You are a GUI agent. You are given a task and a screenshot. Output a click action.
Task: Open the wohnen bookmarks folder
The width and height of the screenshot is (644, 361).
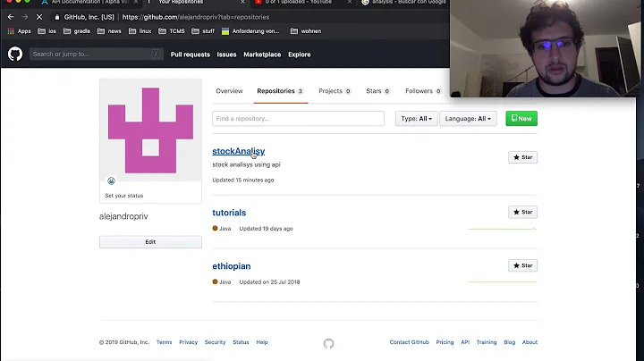coord(306,31)
